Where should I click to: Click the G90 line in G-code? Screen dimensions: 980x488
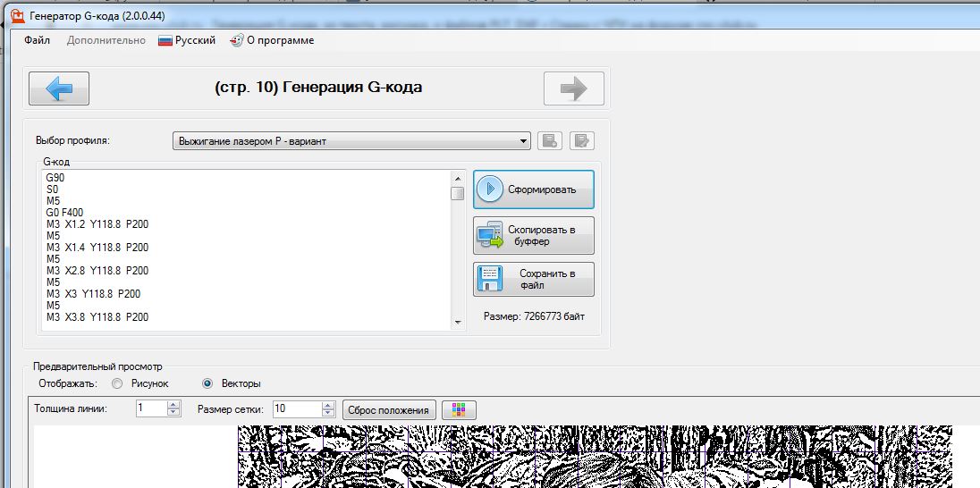55,178
